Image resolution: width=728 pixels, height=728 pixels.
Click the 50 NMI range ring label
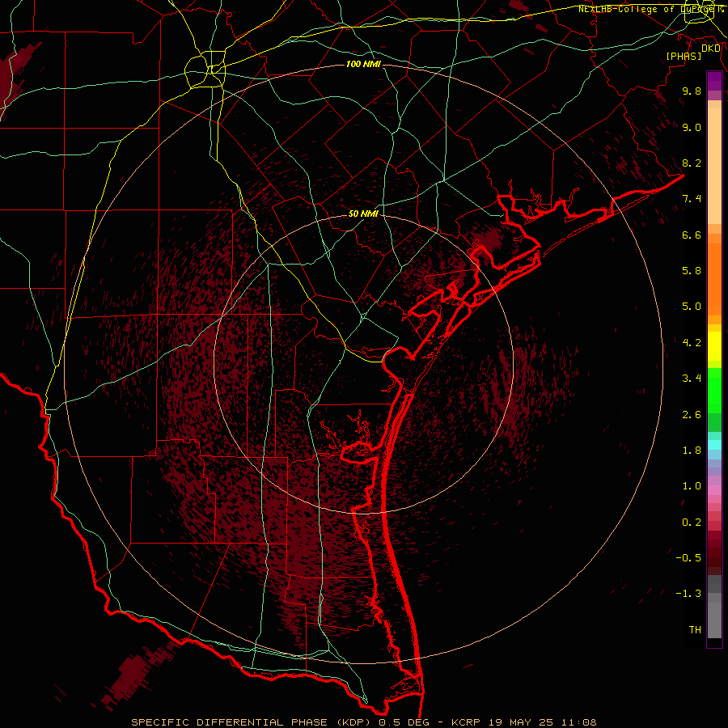pos(363,214)
